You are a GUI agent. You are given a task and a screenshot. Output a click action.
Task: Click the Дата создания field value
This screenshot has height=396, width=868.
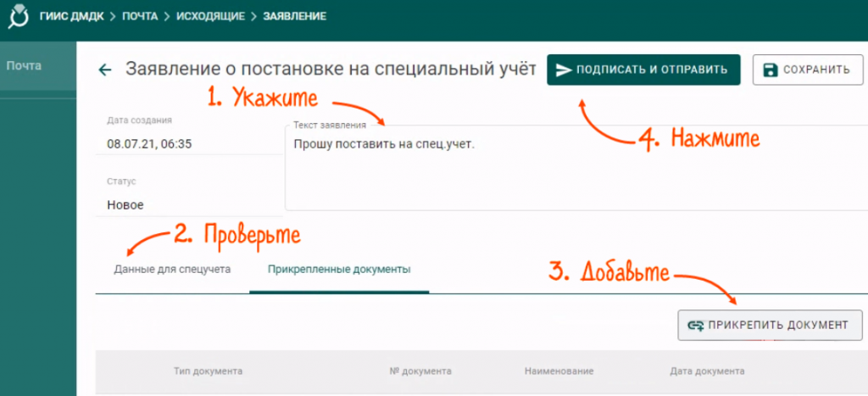click(149, 143)
